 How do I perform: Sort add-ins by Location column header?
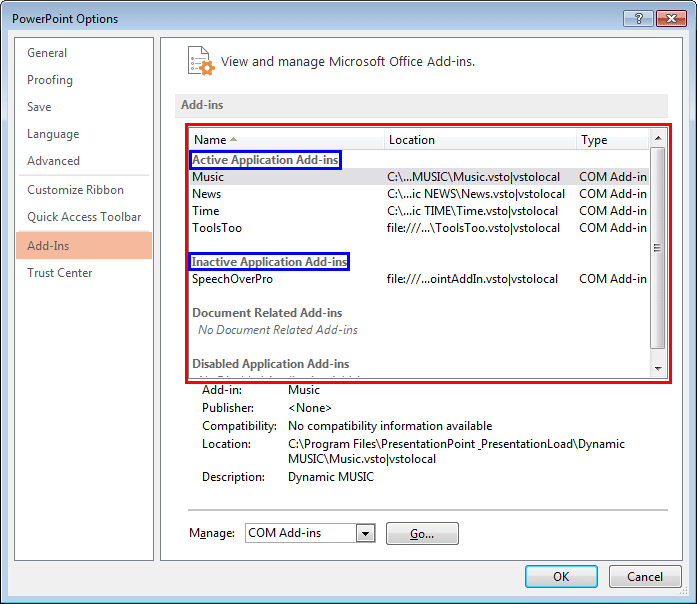pos(480,140)
